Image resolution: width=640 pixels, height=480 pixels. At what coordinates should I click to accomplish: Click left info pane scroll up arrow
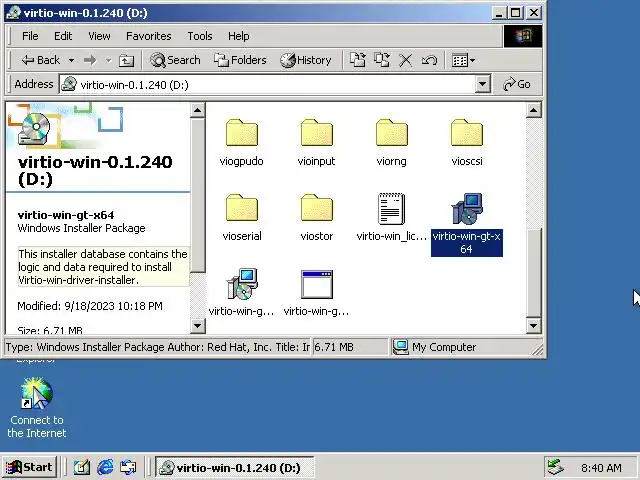198,110
